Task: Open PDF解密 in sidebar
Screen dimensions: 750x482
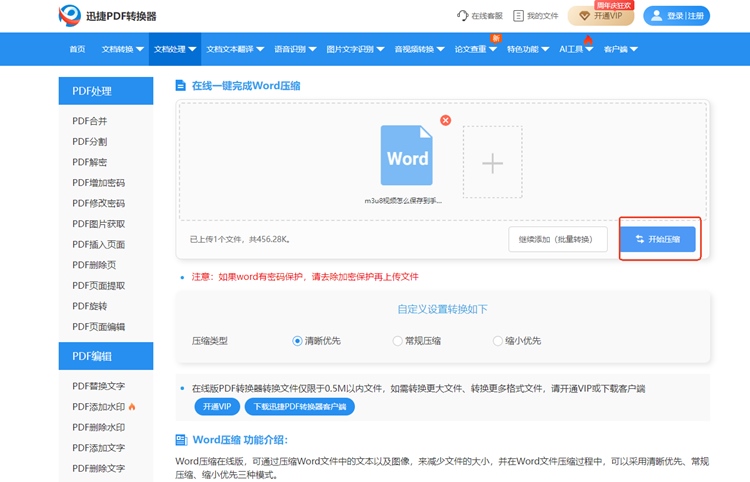Action: (90, 162)
